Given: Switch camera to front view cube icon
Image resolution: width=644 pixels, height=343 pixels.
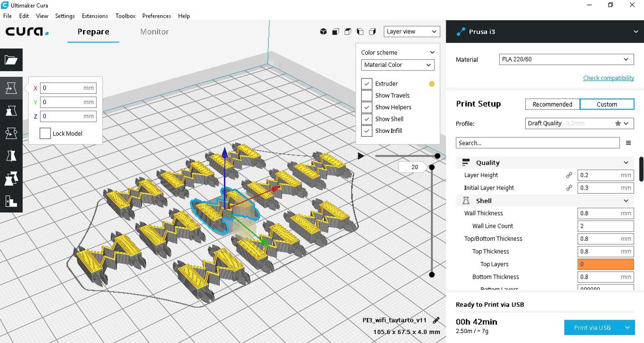Looking at the screenshot, I should 336,32.
